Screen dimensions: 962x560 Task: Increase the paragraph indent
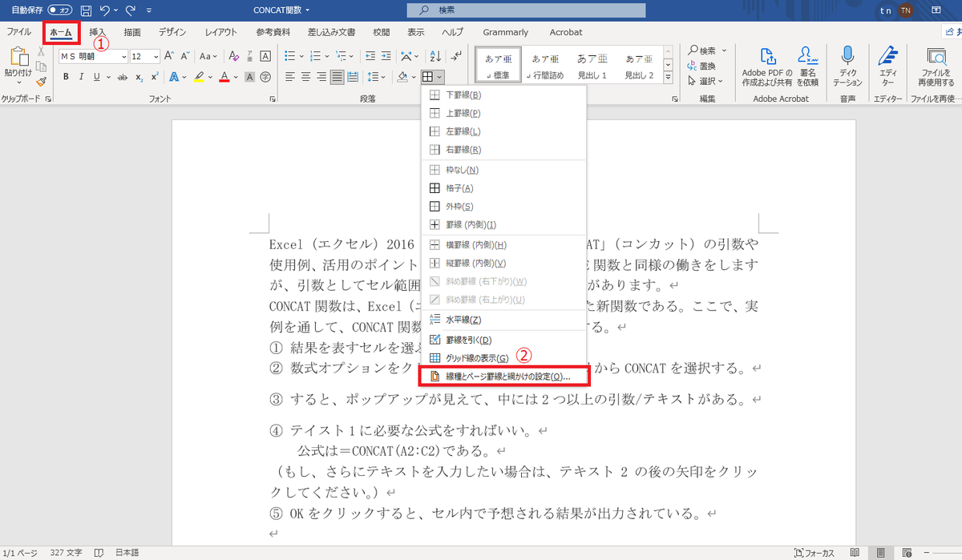pos(386,56)
